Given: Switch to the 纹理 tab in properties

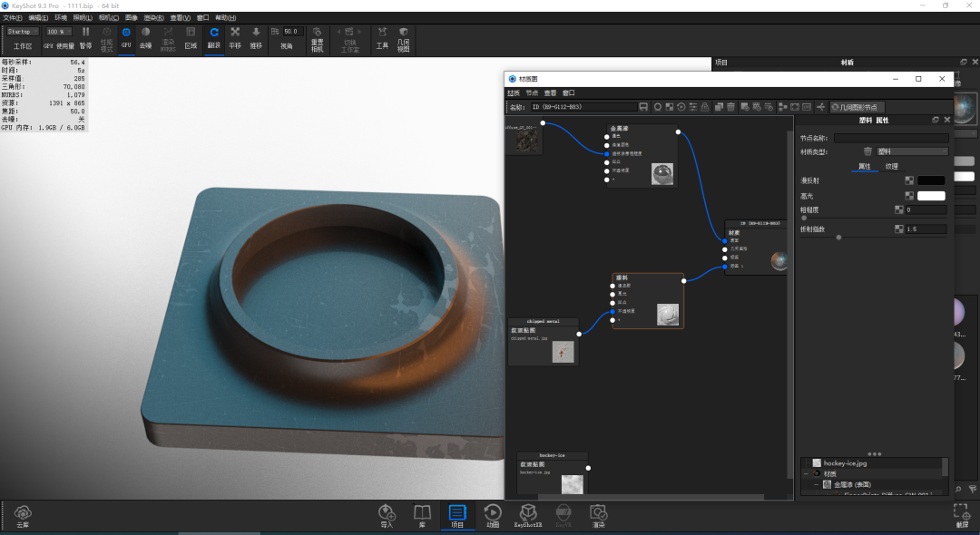Looking at the screenshot, I should pos(892,166).
